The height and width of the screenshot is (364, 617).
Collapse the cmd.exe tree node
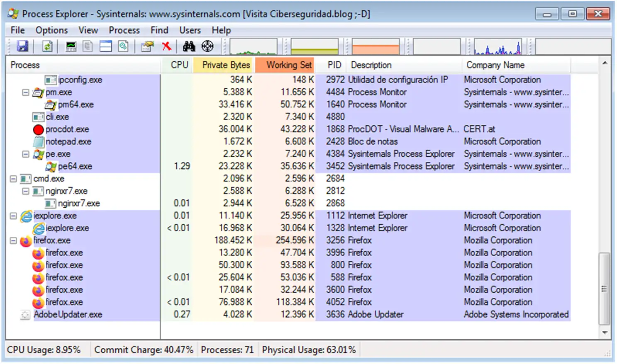[13, 179]
